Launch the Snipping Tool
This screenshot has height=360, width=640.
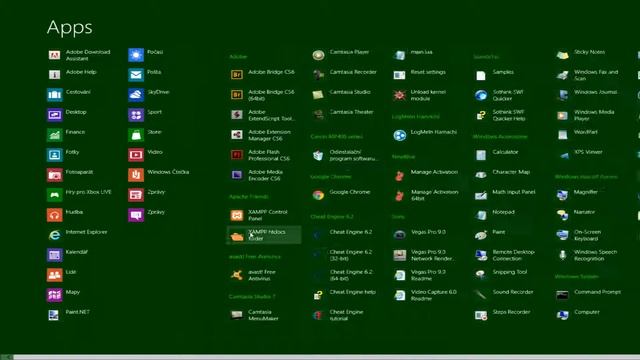tap(501, 275)
